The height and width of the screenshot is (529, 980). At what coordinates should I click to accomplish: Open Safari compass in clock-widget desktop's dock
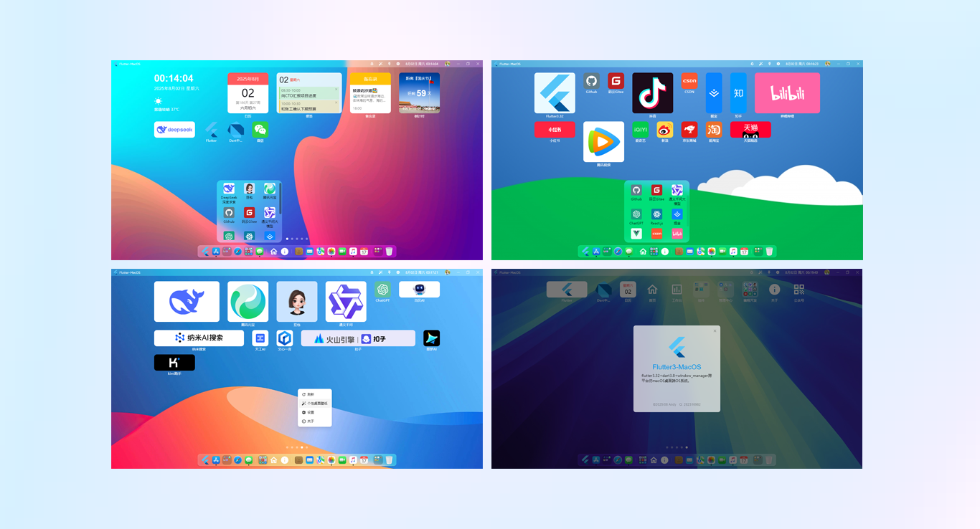pyautogui.click(x=237, y=252)
